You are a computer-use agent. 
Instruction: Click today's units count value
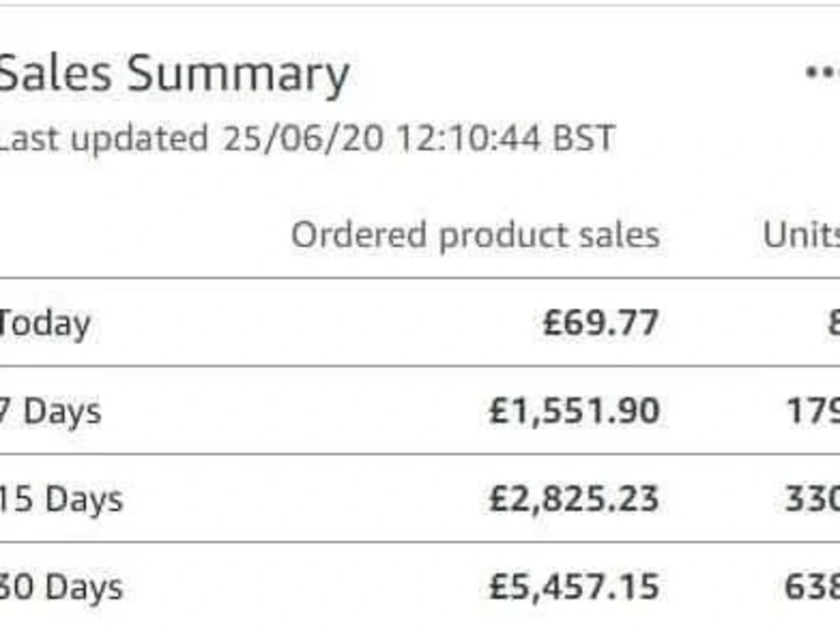[833, 323]
